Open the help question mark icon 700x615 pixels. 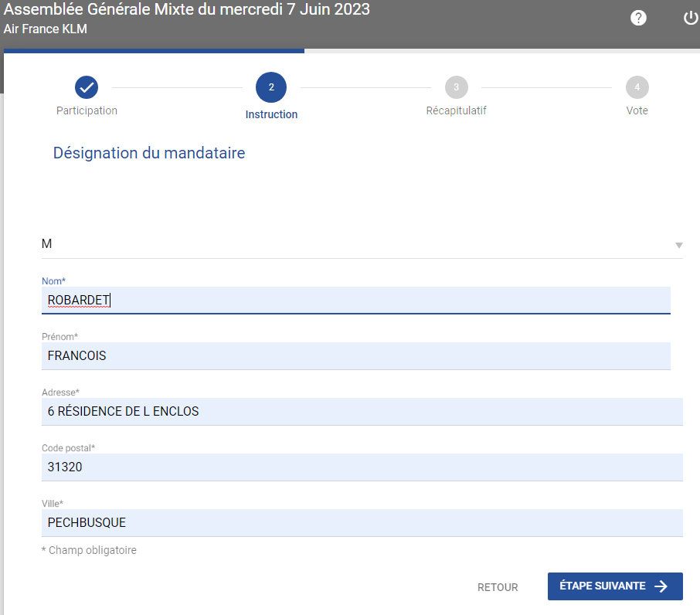[x=638, y=18]
